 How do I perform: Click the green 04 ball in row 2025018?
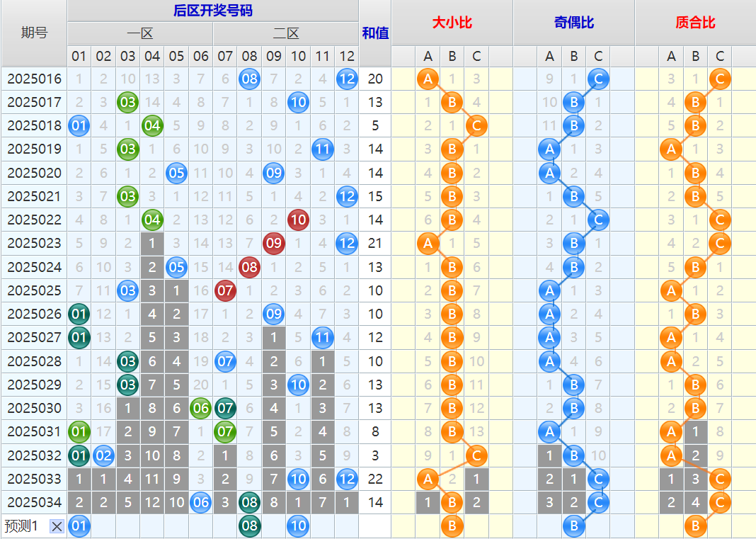point(152,125)
